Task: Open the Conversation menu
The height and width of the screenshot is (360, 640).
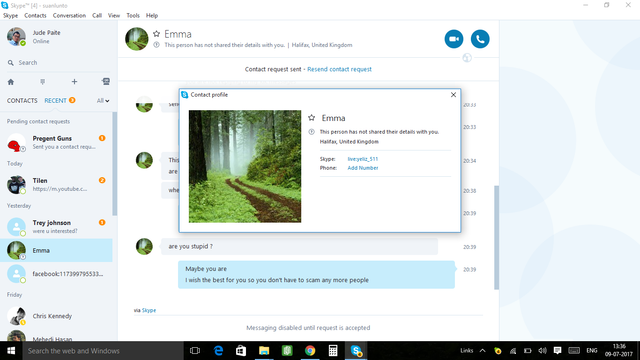Action: click(x=69, y=16)
